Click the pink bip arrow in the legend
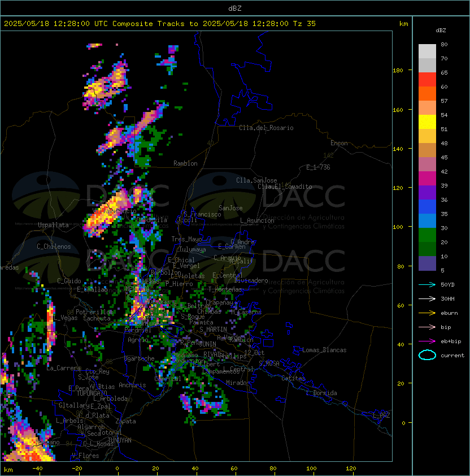 427,327
